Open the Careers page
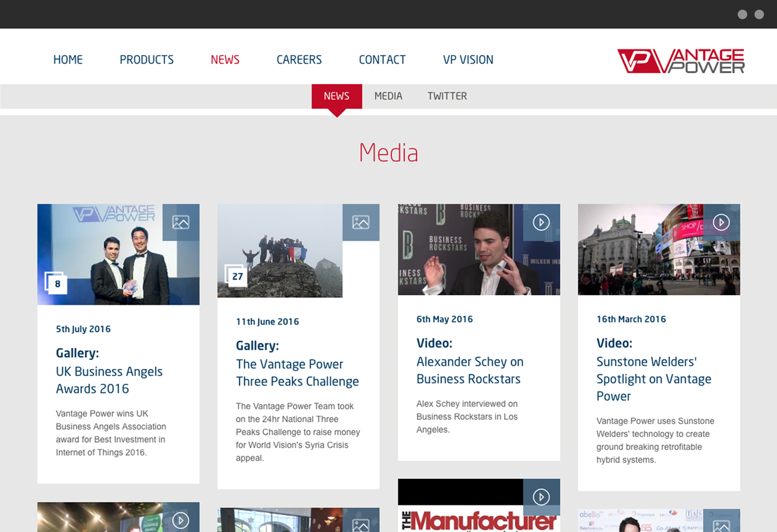 pyautogui.click(x=299, y=60)
